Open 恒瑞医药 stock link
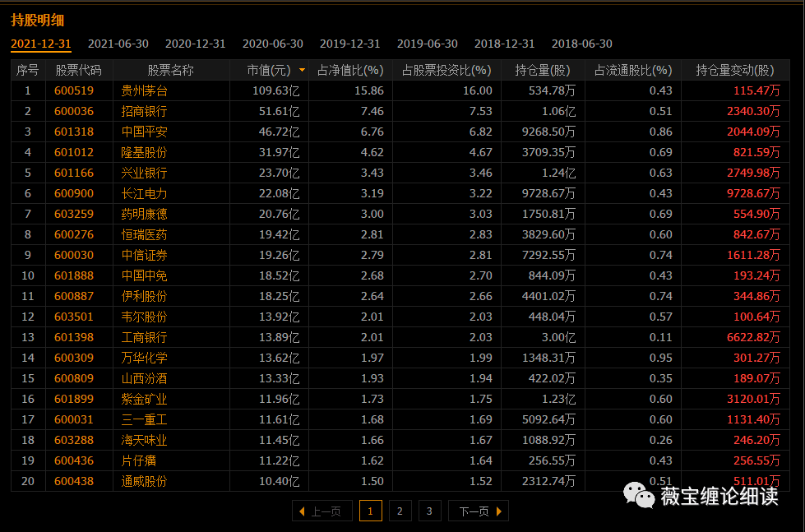The image size is (805, 532). tap(144, 234)
